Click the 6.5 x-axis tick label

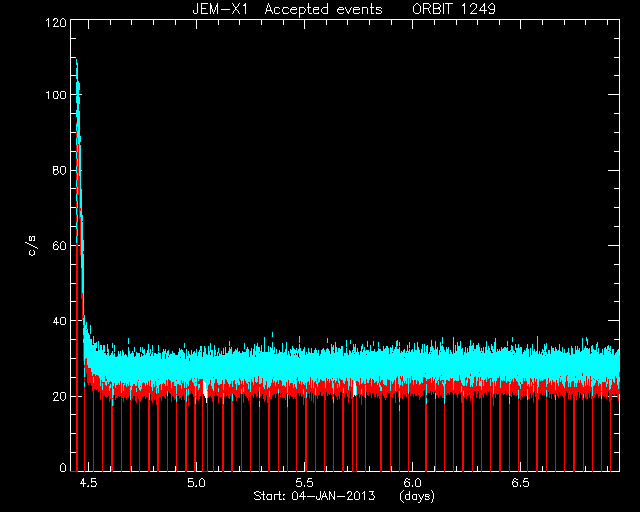click(x=520, y=483)
